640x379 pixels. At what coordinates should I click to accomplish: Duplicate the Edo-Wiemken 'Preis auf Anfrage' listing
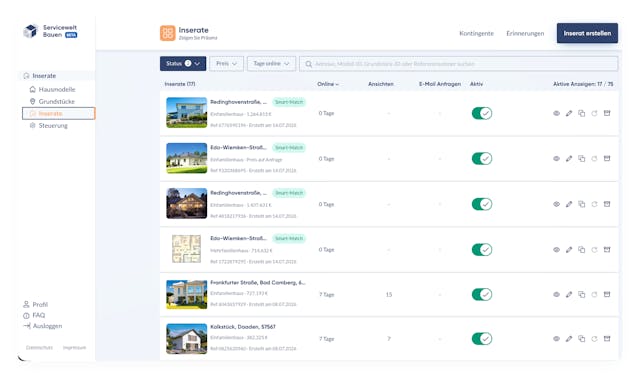pos(582,158)
